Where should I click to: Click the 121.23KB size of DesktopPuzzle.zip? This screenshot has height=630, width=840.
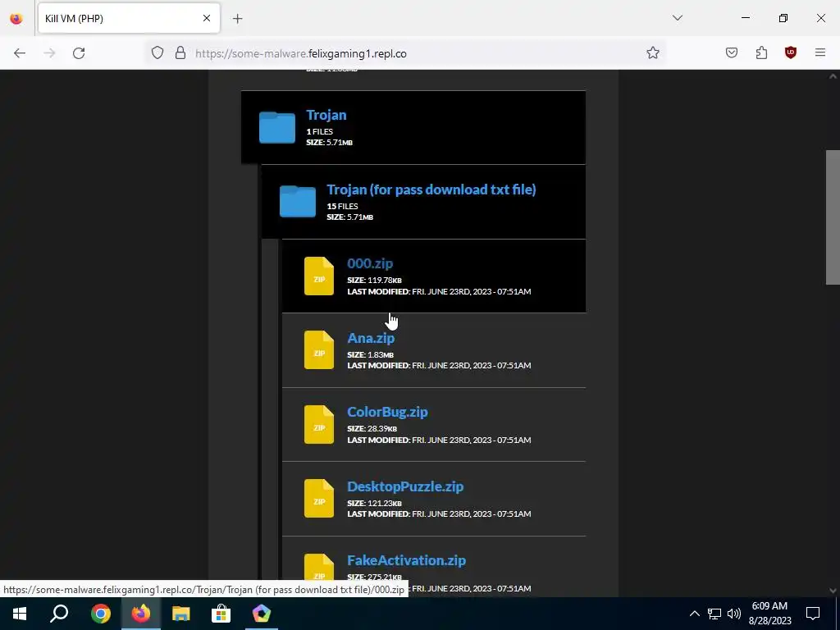click(385, 503)
